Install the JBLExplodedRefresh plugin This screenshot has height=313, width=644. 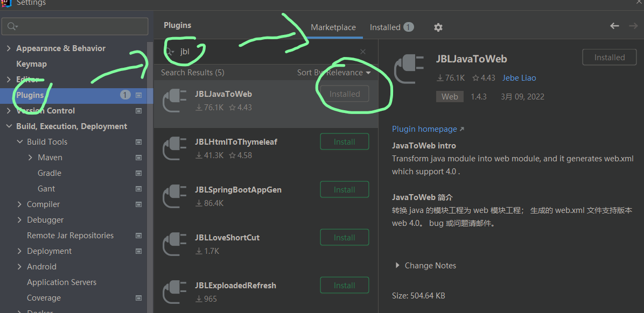(345, 286)
